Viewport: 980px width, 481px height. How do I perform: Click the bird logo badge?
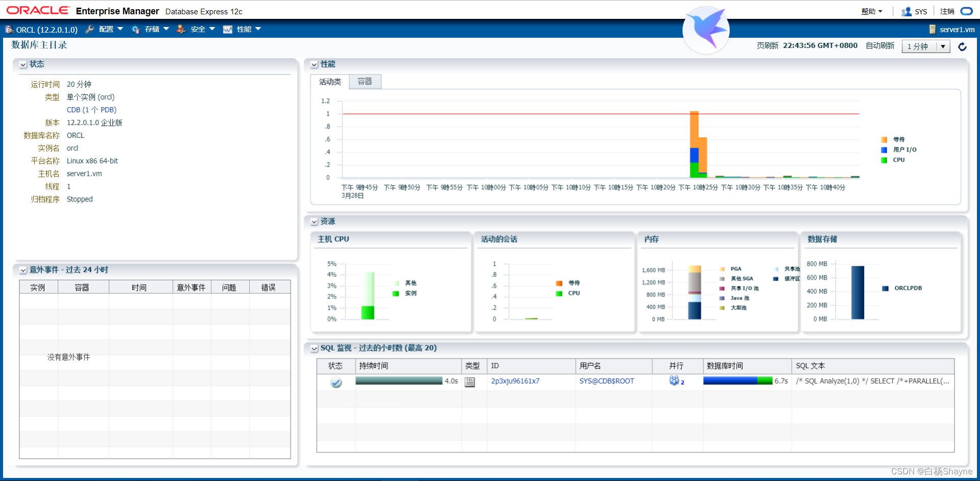pos(706,30)
